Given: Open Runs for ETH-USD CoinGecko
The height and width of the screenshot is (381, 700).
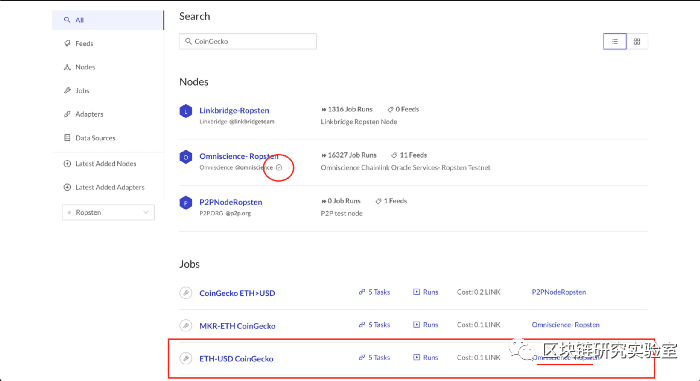Looking at the screenshot, I should pos(425,358).
